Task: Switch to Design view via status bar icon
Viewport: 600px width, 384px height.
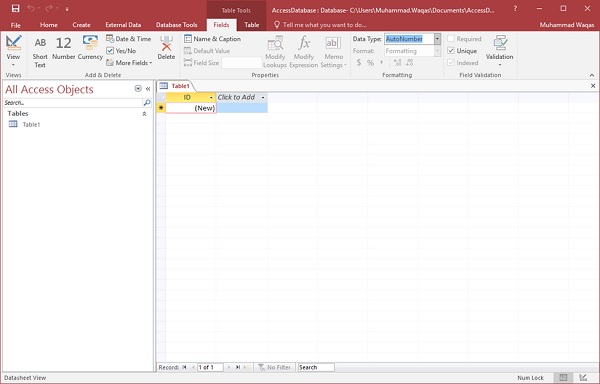Action: tap(583, 377)
